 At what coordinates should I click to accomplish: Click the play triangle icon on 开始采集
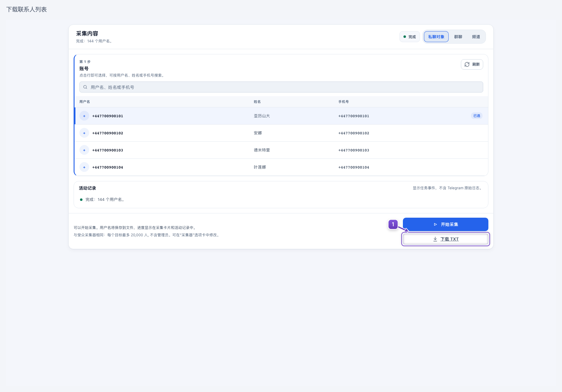436,224
